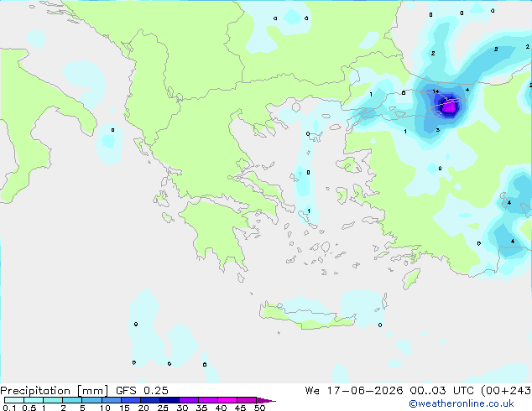Click the lightest 0.1–0.5 mm legend swatch
532x411 pixels.
click(14, 400)
